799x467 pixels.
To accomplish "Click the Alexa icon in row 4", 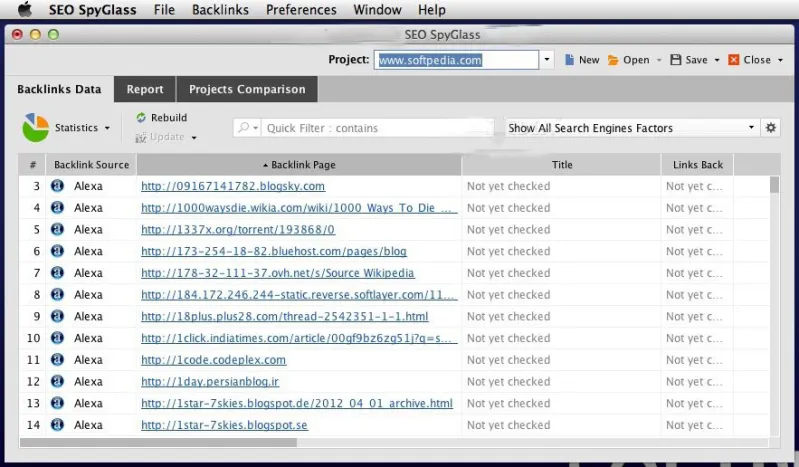I will click(x=58, y=207).
